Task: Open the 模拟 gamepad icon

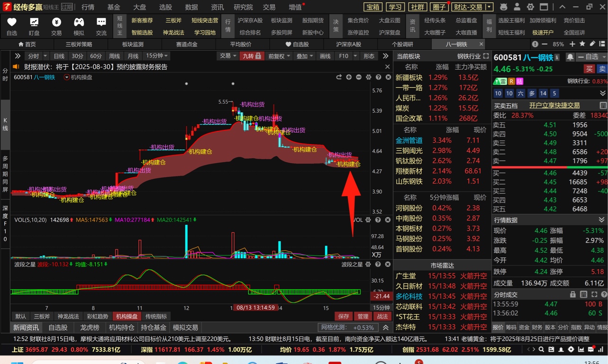Action: click(79, 22)
